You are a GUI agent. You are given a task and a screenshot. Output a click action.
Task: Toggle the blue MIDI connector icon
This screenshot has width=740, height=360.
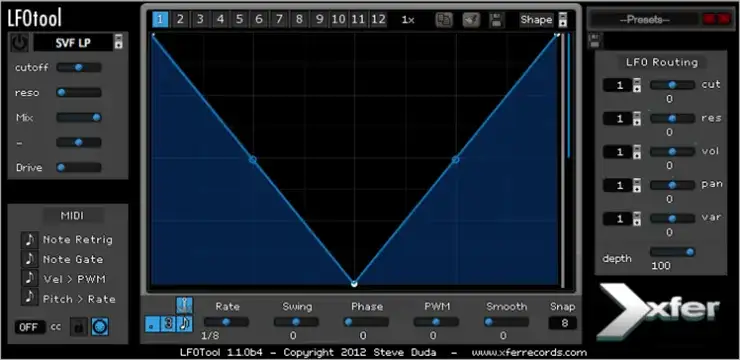(x=100, y=327)
